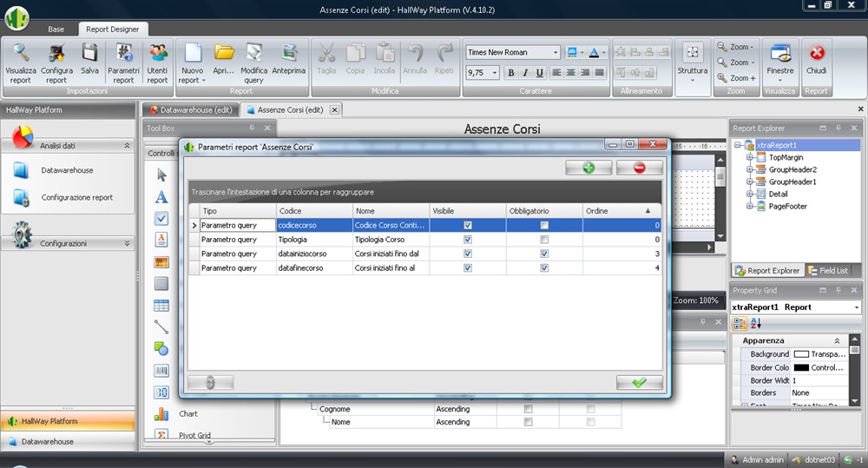The width and height of the screenshot is (868, 468).
Task: Sort by Ordine column header
Action: pyautogui.click(x=621, y=211)
